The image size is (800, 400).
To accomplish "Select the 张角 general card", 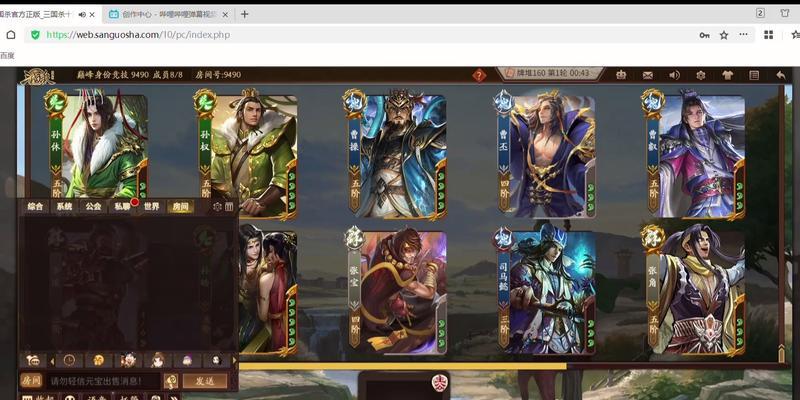I will (x=694, y=291).
